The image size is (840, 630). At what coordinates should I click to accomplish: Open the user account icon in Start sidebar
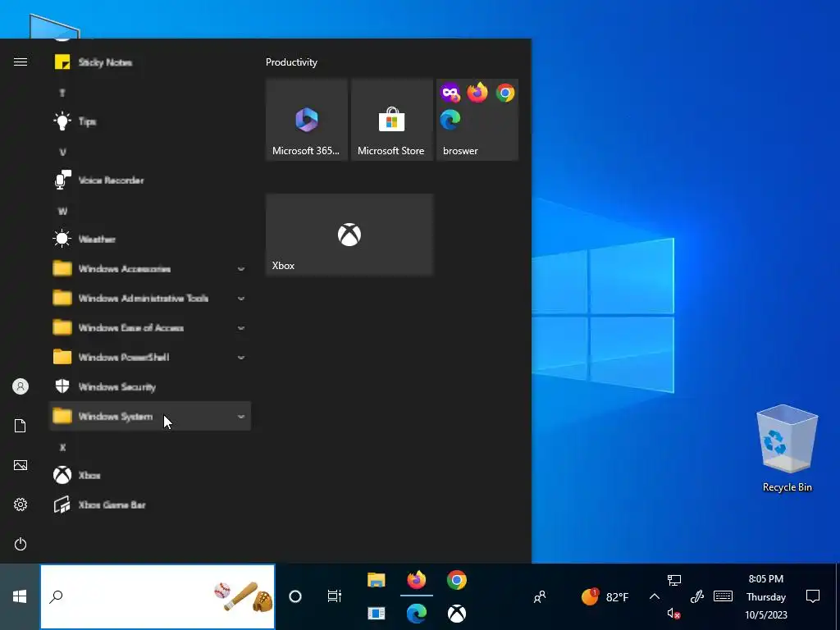click(21, 386)
